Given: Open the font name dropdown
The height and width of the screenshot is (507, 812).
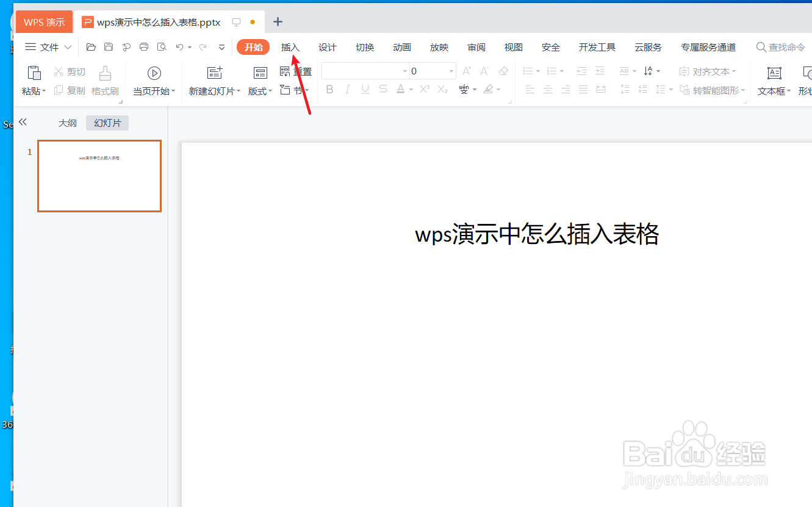Looking at the screenshot, I should click(405, 71).
